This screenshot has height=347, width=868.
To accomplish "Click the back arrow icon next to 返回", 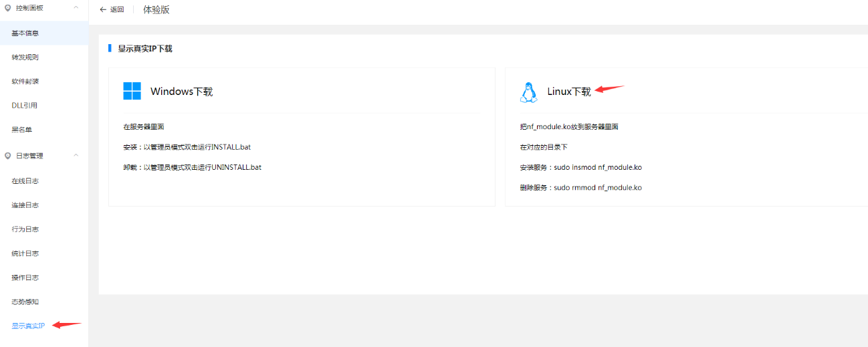I will pos(103,9).
